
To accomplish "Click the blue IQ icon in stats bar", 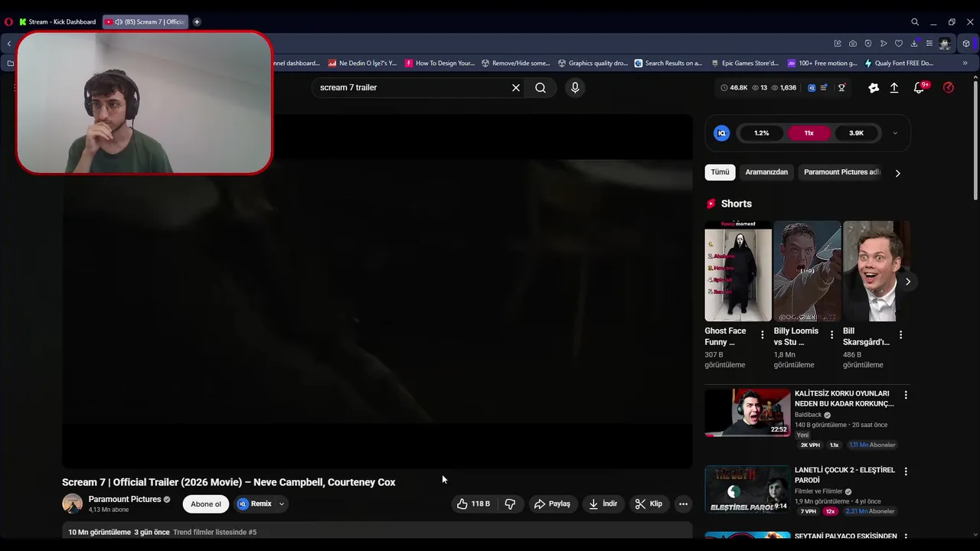I will [812, 88].
